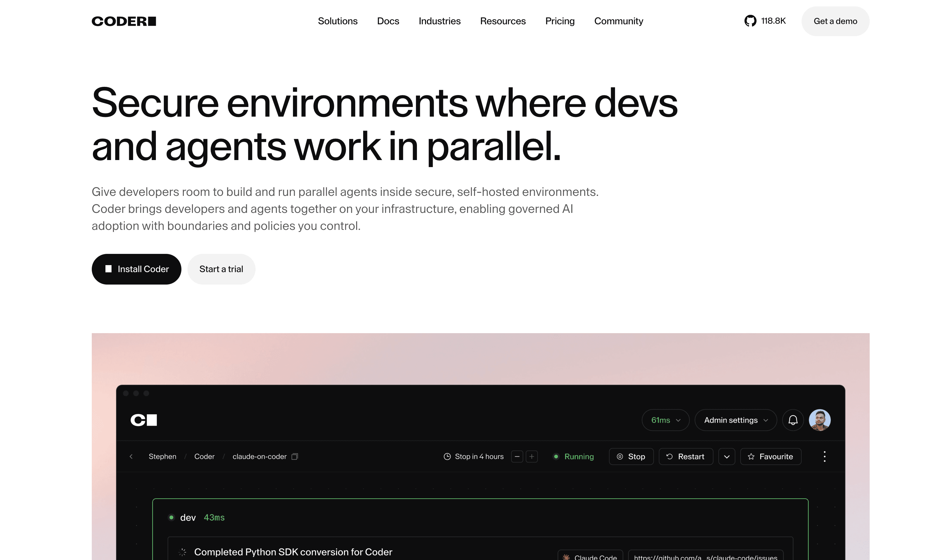Open the three-dot workspace options menu

coord(825,457)
